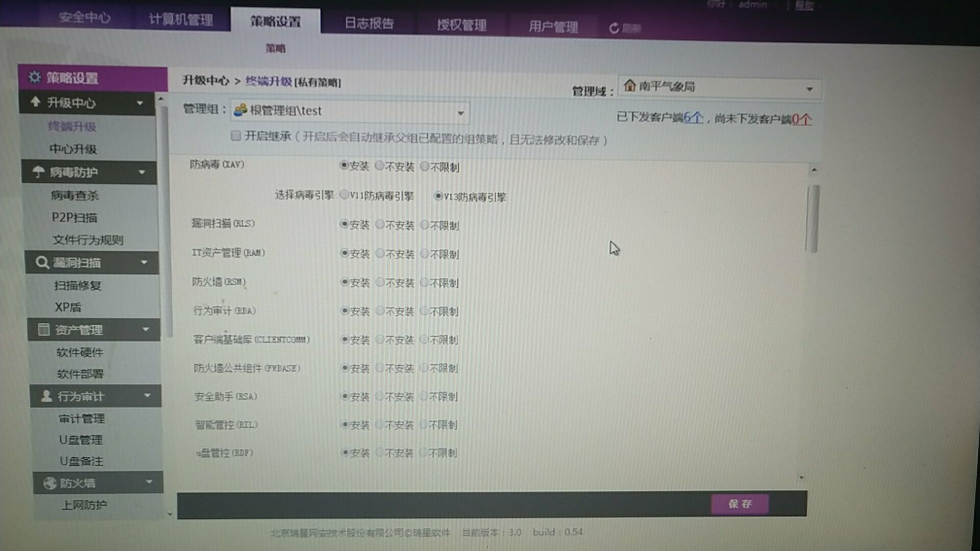Switch to the 日志报告 tab

[x=369, y=23]
